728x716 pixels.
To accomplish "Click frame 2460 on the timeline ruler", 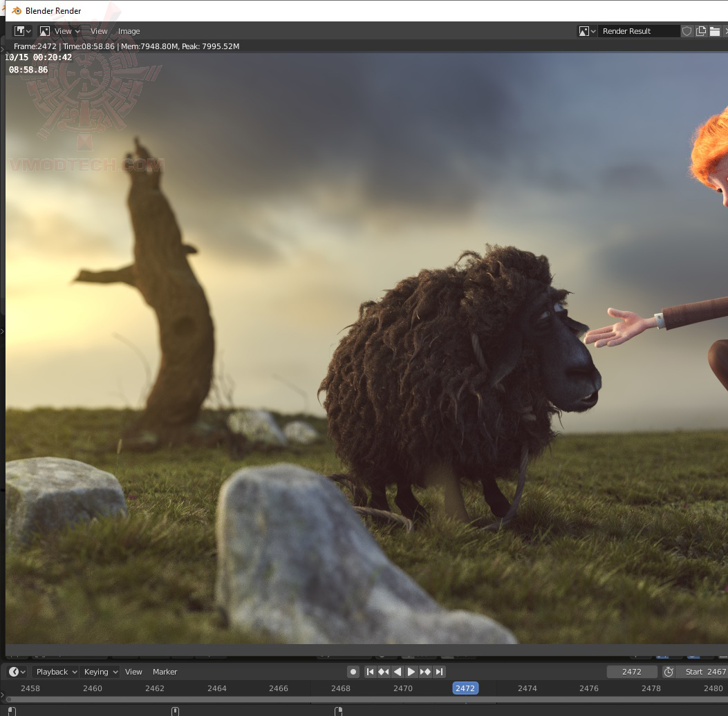I will [93, 688].
